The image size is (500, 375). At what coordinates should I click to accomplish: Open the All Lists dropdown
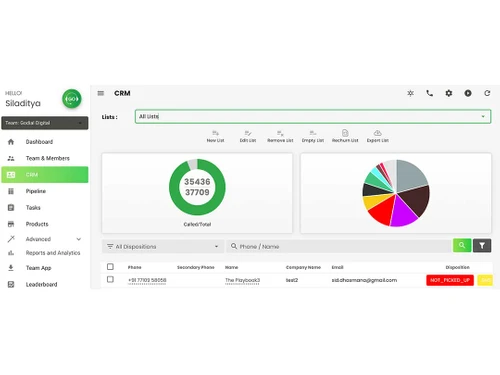(x=313, y=116)
